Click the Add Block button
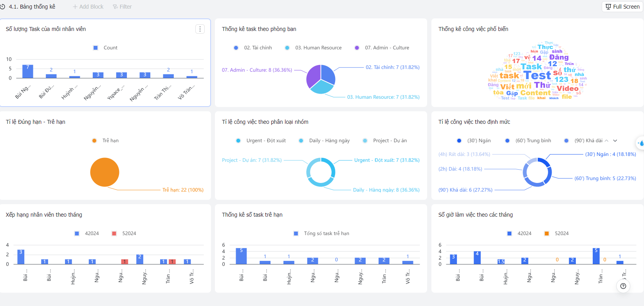 (x=88, y=7)
